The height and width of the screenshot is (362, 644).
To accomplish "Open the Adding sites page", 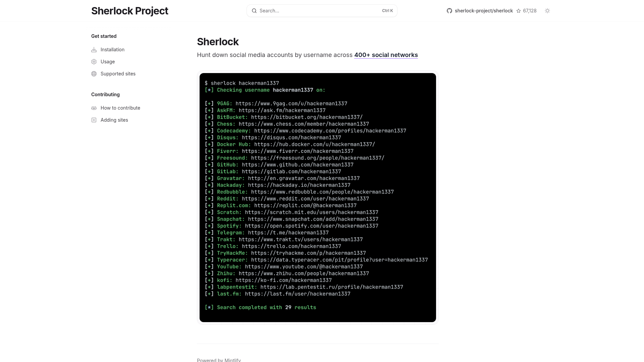I will (x=114, y=120).
